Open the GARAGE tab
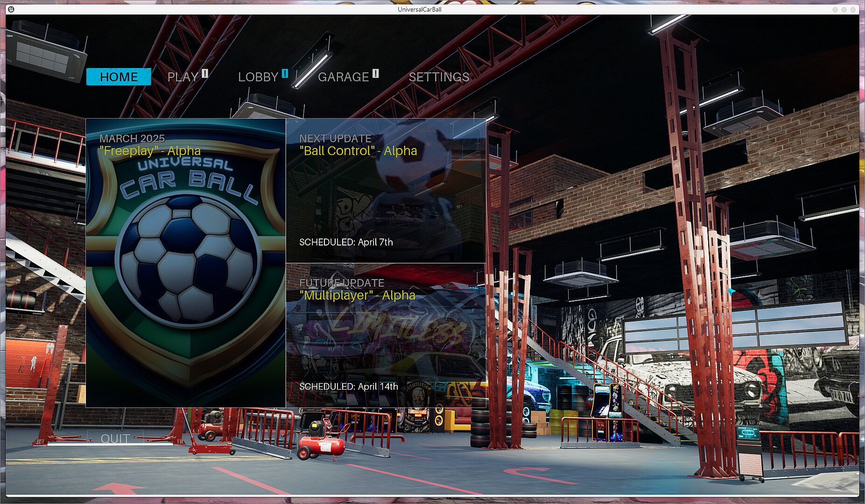Image resolution: width=865 pixels, height=504 pixels. [x=343, y=77]
